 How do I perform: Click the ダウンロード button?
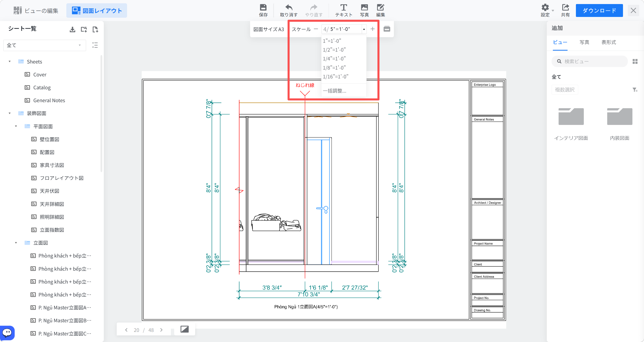pyautogui.click(x=599, y=11)
